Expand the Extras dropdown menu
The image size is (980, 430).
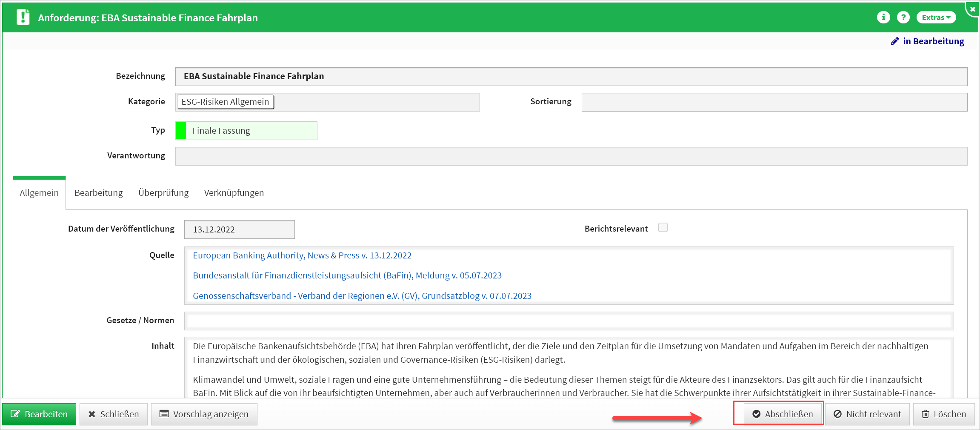tap(936, 17)
